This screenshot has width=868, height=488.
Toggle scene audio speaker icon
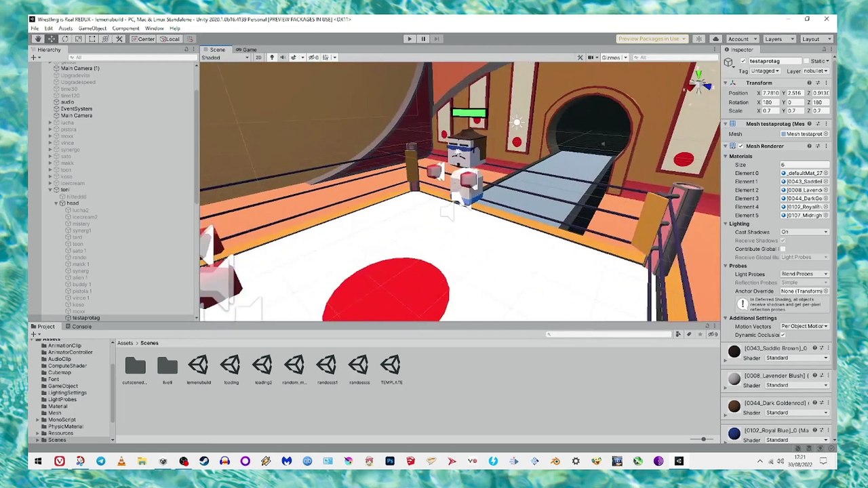[x=283, y=58]
